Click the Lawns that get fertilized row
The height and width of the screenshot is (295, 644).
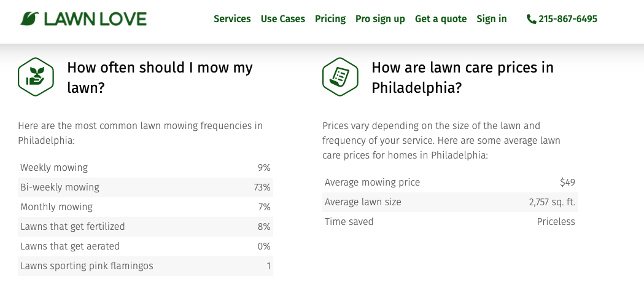pos(145,227)
